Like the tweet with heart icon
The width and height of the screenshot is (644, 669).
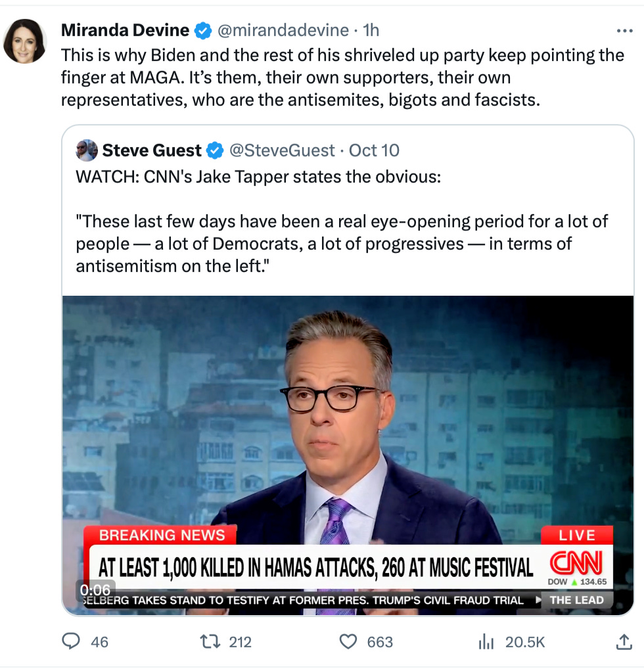coord(348,641)
